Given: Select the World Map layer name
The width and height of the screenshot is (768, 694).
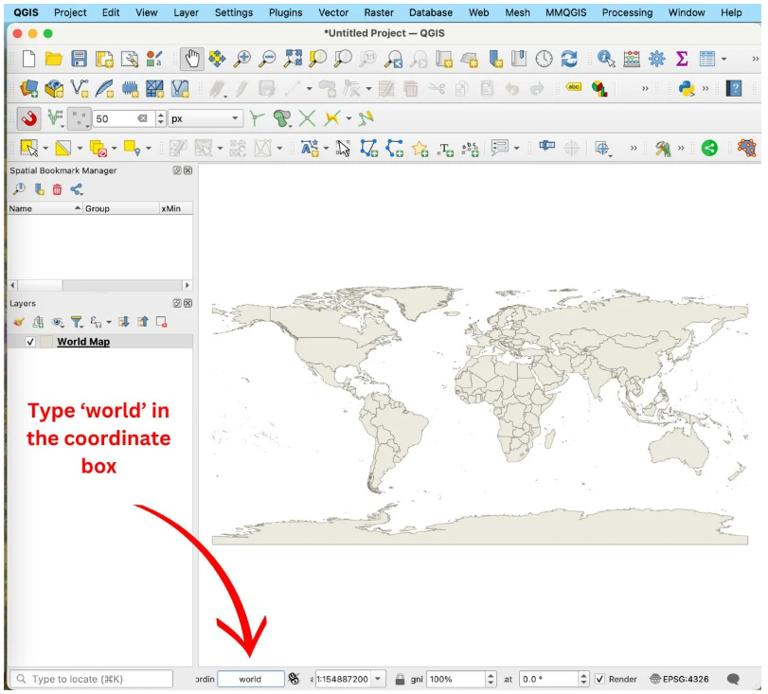Looking at the screenshot, I should pyautogui.click(x=83, y=342).
